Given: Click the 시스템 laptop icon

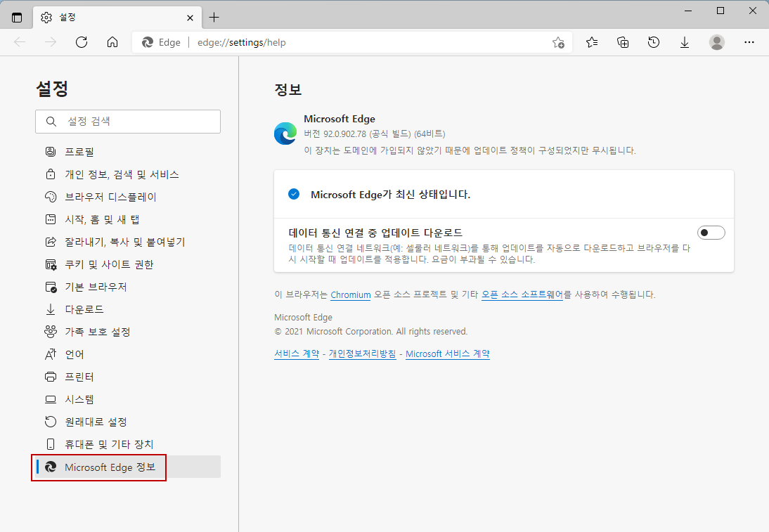Looking at the screenshot, I should click(x=51, y=400).
